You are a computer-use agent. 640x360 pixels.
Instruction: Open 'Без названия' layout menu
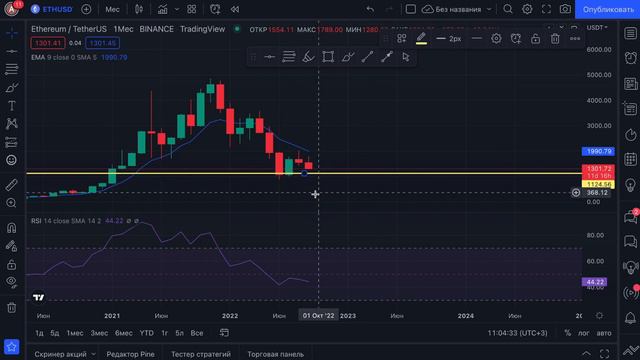click(457, 9)
